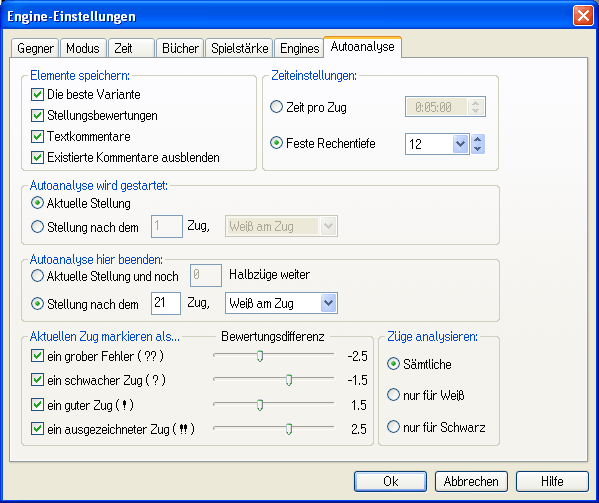Disable Textkommentare checkbox
Screen dimensions: 599x503
37,136
